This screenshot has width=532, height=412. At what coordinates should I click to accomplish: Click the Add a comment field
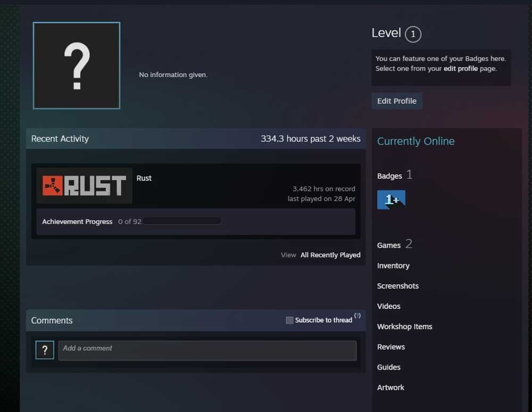[x=207, y=350]
